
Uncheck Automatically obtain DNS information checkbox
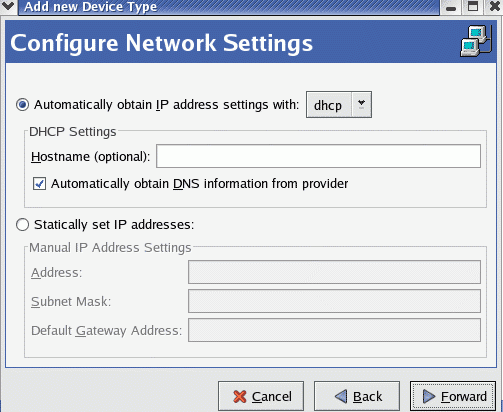coord(39,184)
